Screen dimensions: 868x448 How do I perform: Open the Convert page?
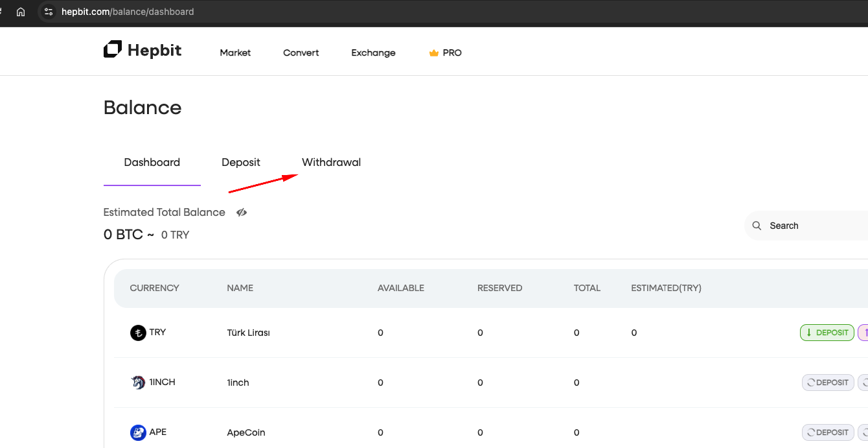pos(301,53)
